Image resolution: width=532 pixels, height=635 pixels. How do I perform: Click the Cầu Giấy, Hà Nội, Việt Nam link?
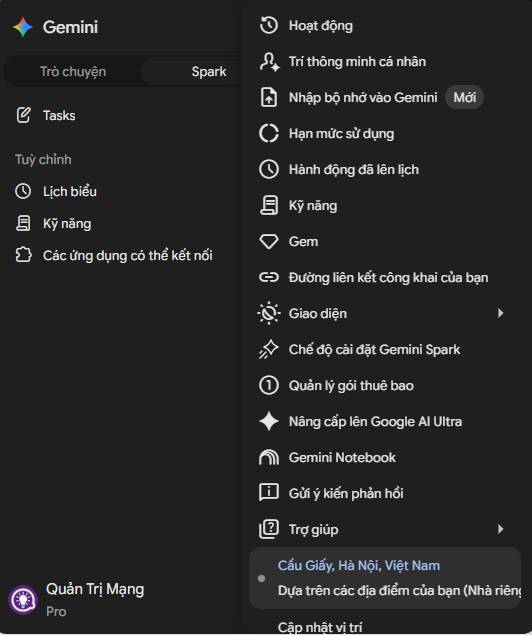tap(359, 565)
